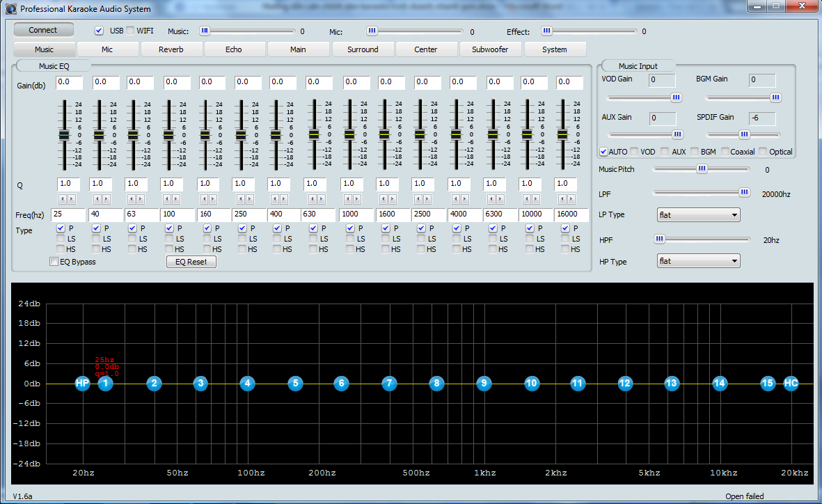Viewport: 822px width, 504px height.
Task: Click the HP filter node on graph
Action: [x=82, y=384]
